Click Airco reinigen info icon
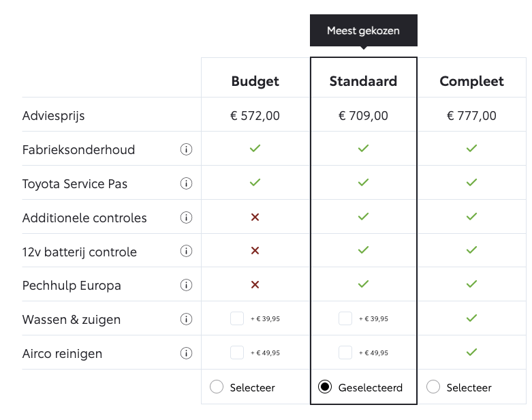Image resolution: width=532 pixels, height=420 pixels. click(x=186, y=353)
